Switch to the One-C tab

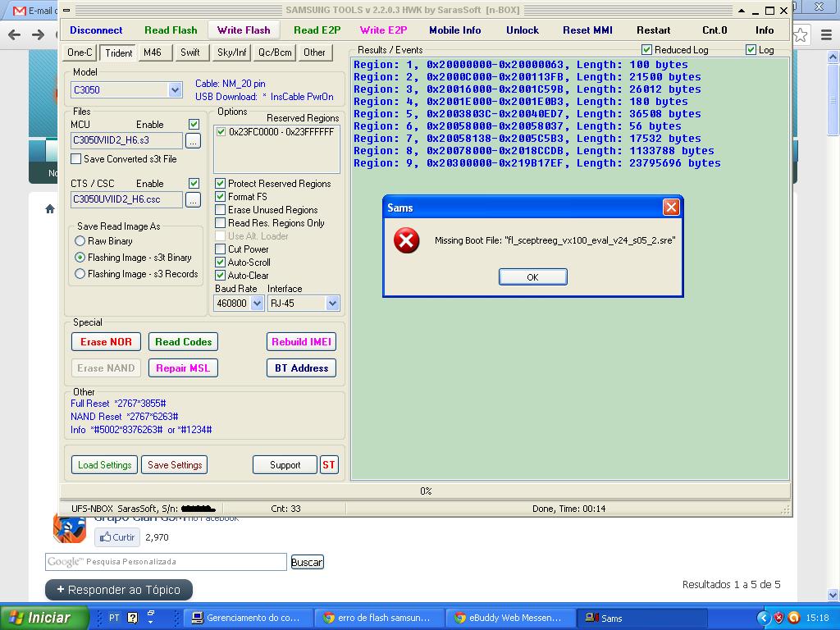[80, 52]
